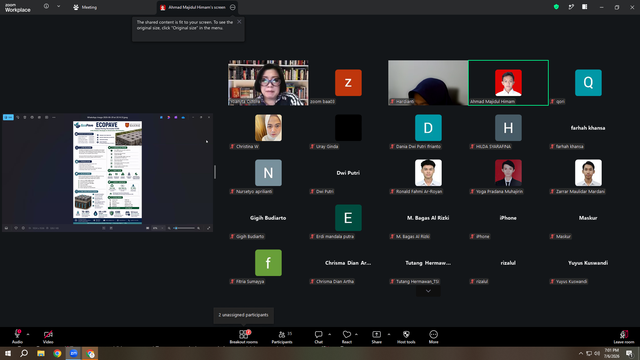This screenshot has height=360, width=640.
Task: Click the green encryption shield icon
Action: point(556,7)
